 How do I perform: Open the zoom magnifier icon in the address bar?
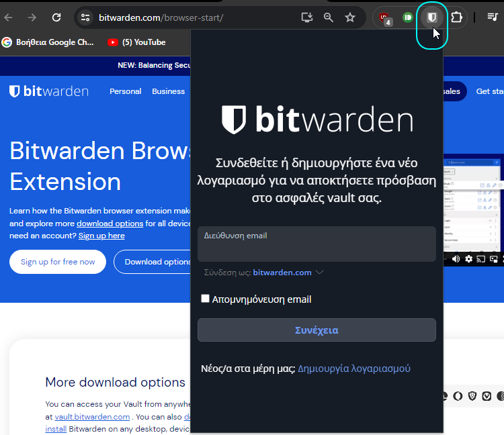click(x=328, y=17)
